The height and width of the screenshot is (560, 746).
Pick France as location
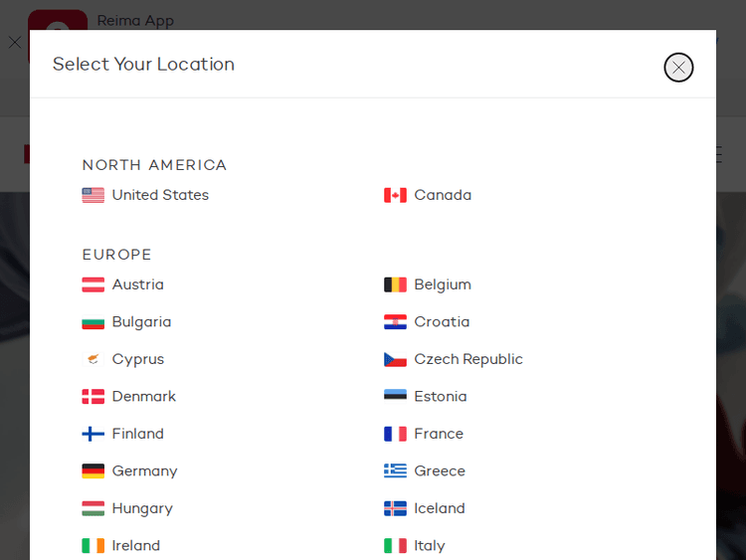pos(439,434)
